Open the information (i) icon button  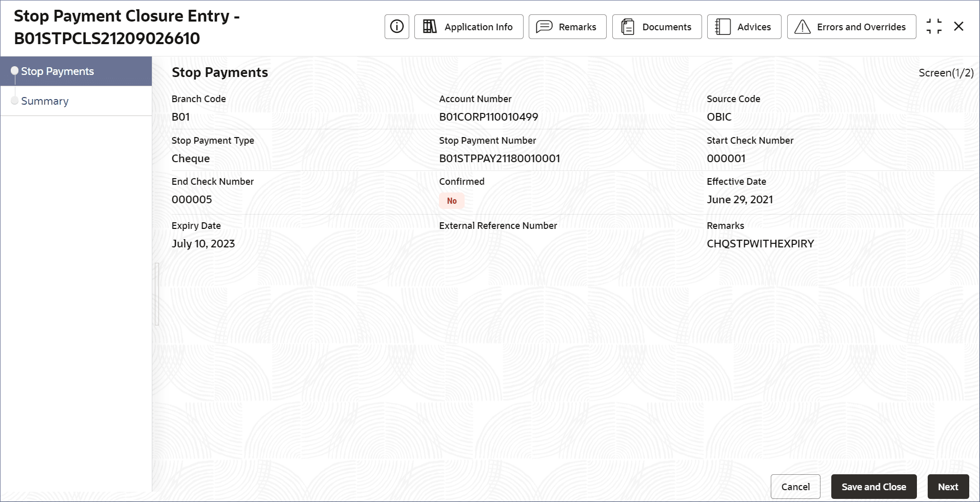(397, 27)
